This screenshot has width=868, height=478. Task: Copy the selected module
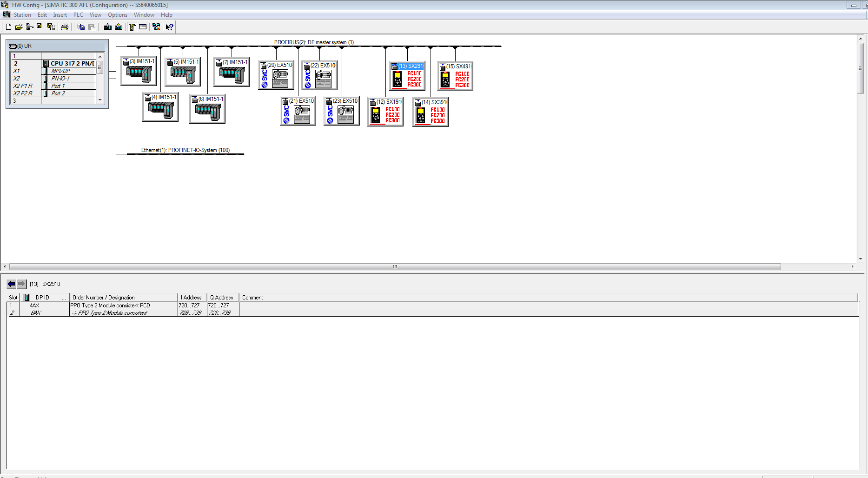80,27
